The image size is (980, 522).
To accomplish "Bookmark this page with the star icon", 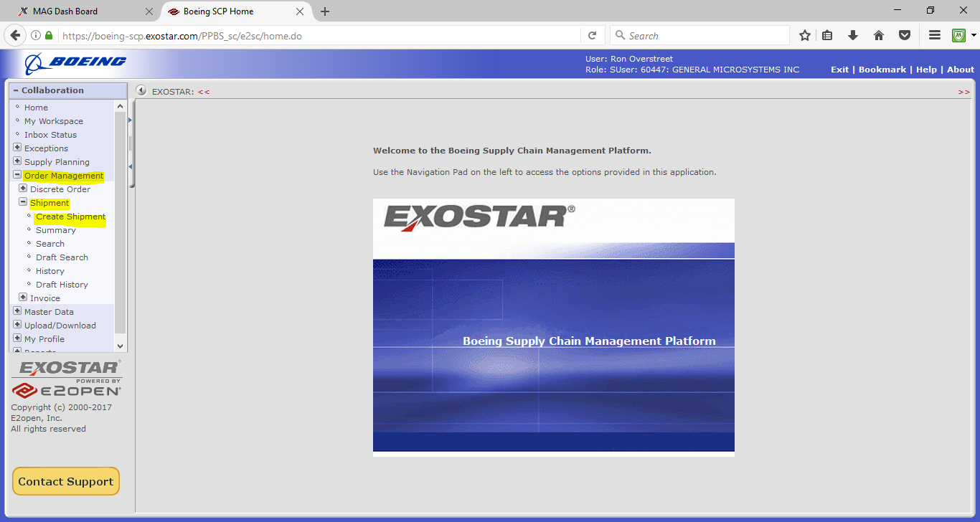I will (805, 35).
